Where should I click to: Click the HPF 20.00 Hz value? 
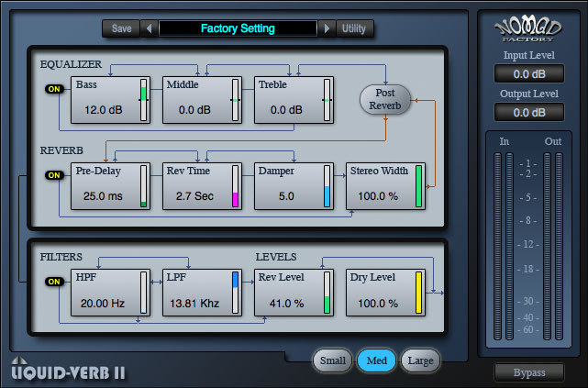(103, 304)
